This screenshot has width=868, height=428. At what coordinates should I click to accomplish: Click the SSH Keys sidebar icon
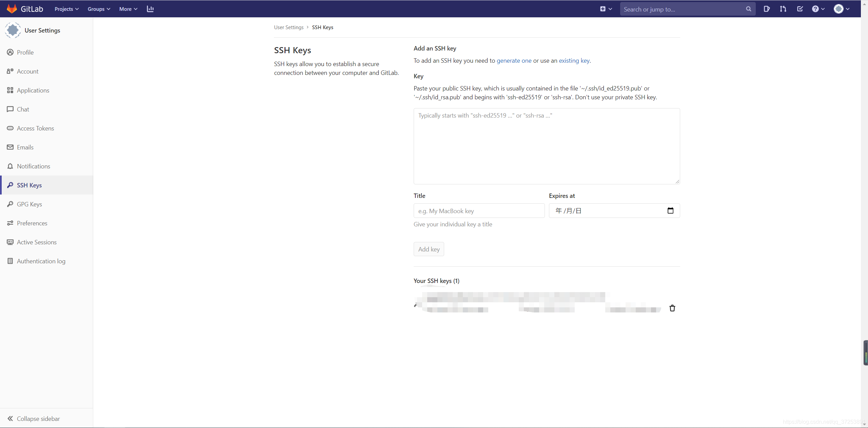pos(10,185)
